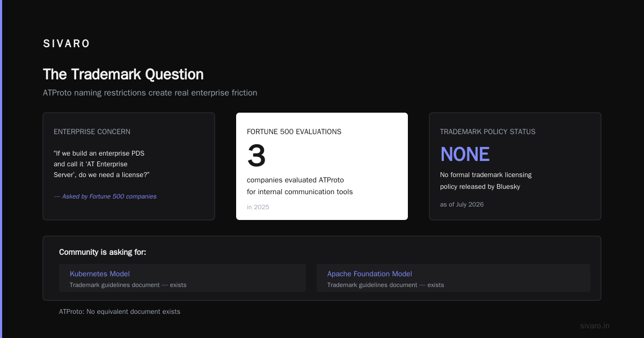This screenshot has width=644, height=338.
Task: Click guidelines text under Kubernetes Model
Action: tap(128, 285)
